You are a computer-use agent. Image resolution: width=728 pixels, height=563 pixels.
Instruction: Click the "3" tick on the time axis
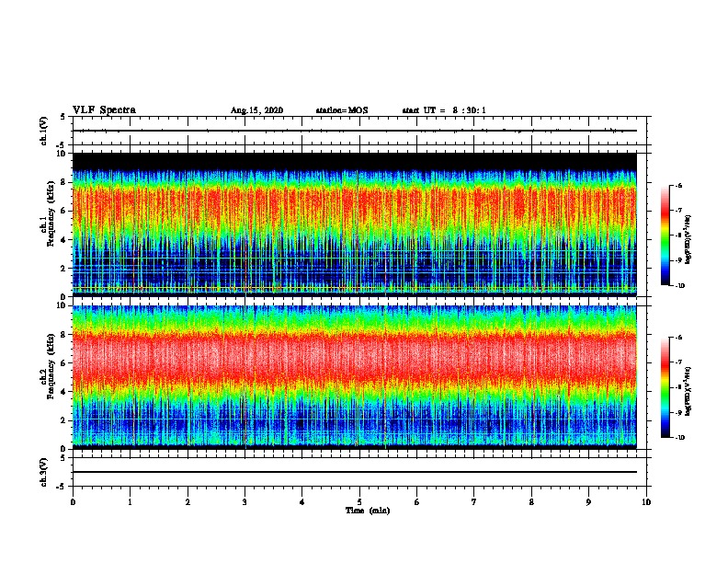[x=245, y=502]
